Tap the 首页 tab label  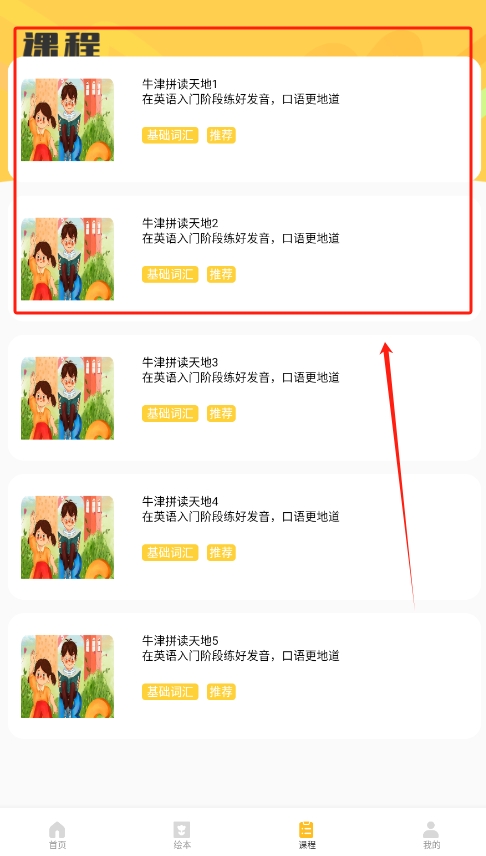57,845
